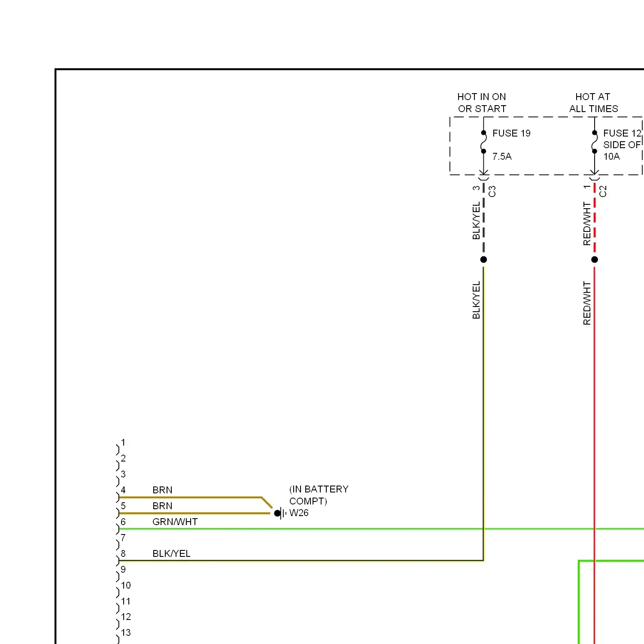Screen dimensions: 644x644
Task: Click the Fuse 19 fuse symbol
Action: (483, 142)
